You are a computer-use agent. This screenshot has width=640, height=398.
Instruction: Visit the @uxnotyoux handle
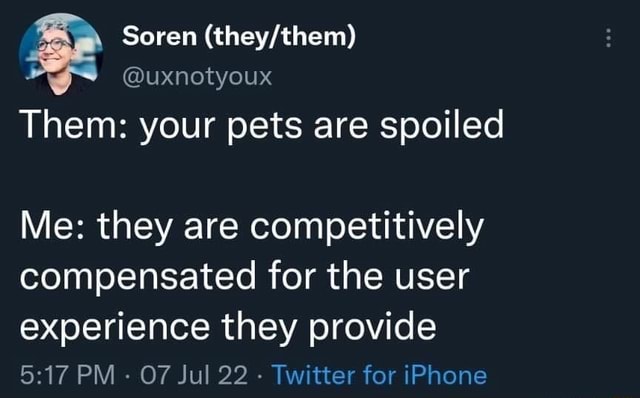coord(197,77)
